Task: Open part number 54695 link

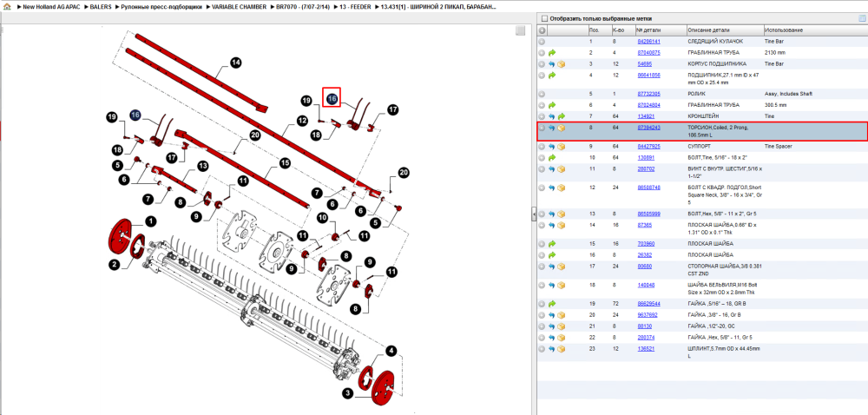Action: point(645,64)
